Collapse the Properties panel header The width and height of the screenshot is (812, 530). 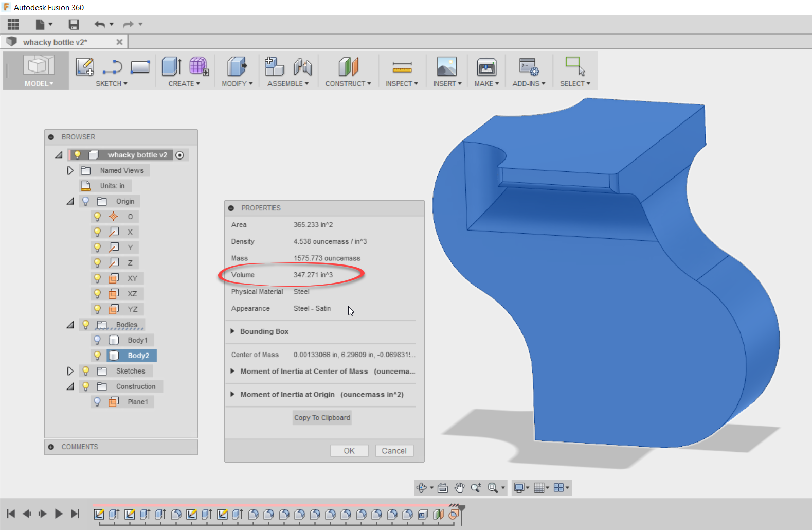tap(231, 208)
